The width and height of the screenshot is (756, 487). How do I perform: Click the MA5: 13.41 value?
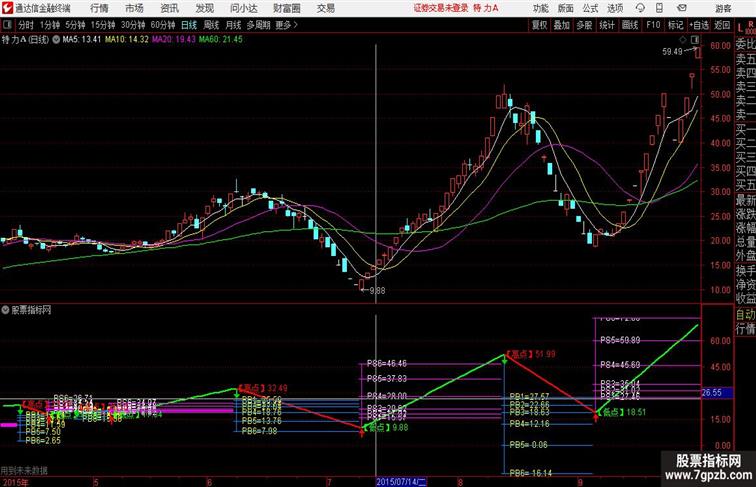82,40
